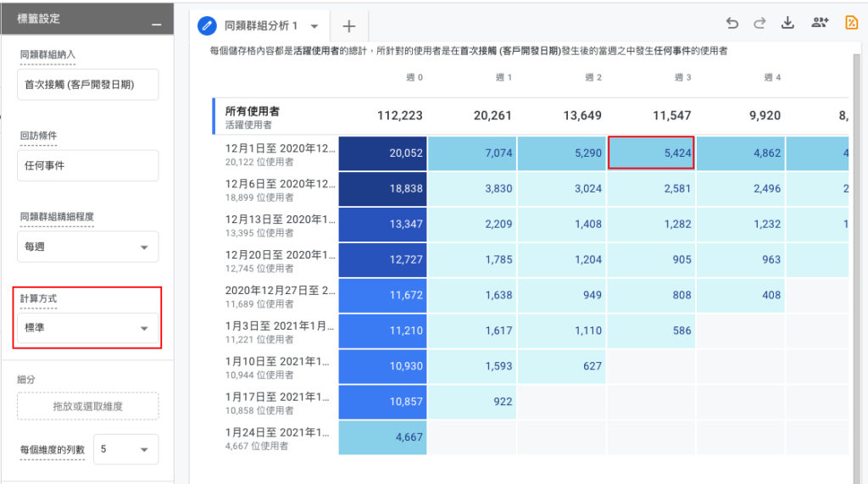Click the orange report document icon
The width and height of the screenshot is (868, 484).
[x=851, y=23]
